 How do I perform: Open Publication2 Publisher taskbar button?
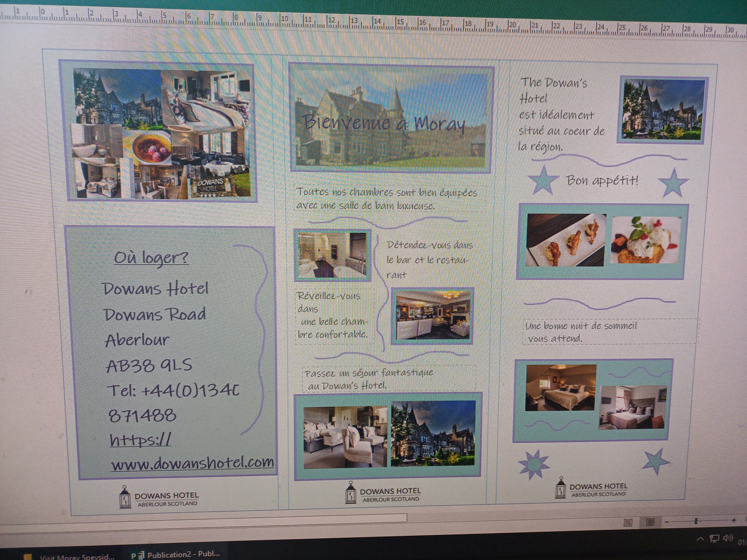click(176, 555)
